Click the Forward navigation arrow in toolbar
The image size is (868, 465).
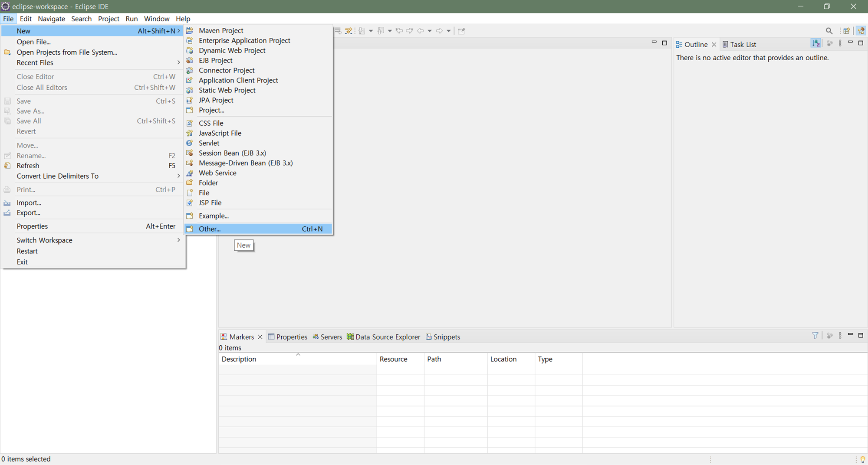coord(439,31)
